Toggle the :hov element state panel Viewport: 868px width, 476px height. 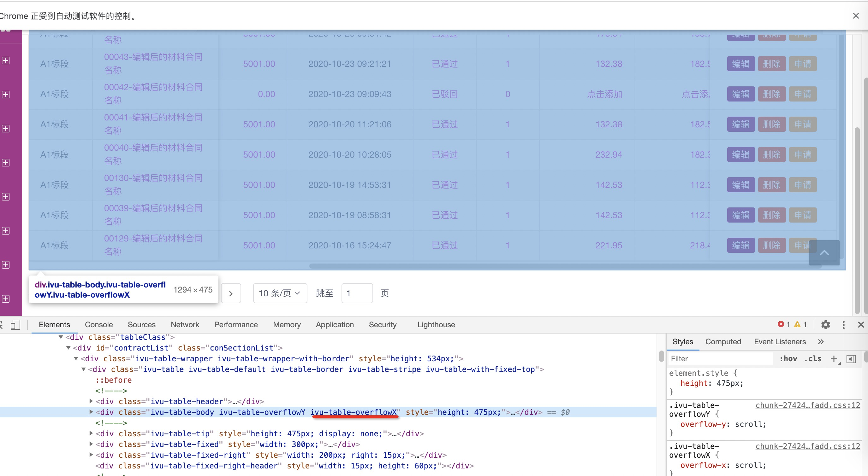click(788, 359)
